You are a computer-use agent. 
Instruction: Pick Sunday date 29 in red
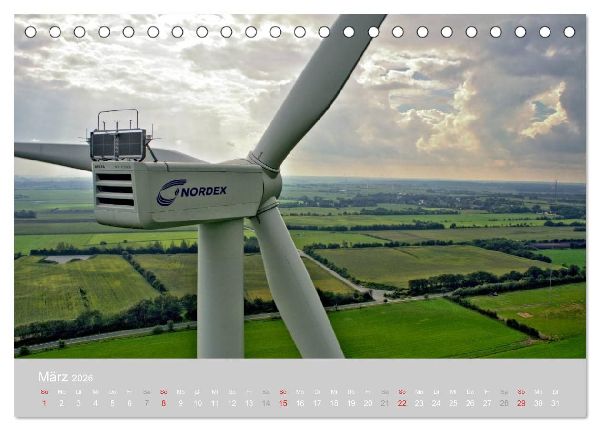521,403
